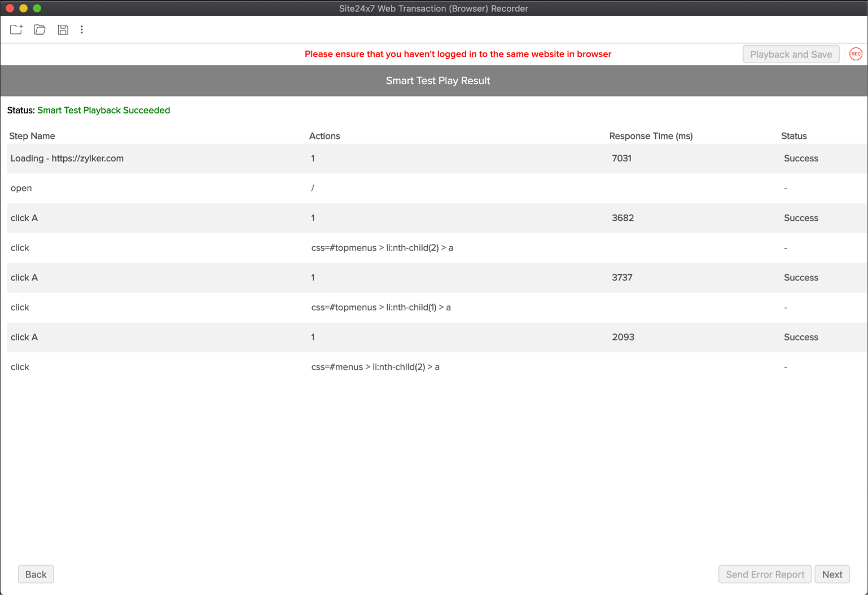This screenshot has height=595, width=868.
Task: Click the Send Error Report button
Action: tap(764, 574)
